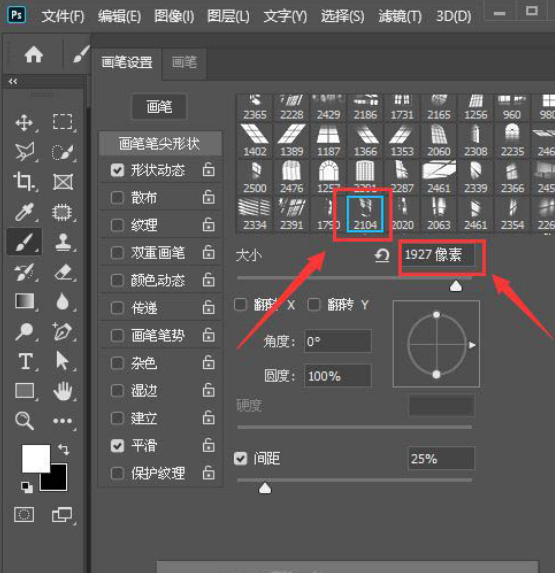Screen dimensions: 555x573
Task: Select the Eraser tool
Action: (63, 272)
